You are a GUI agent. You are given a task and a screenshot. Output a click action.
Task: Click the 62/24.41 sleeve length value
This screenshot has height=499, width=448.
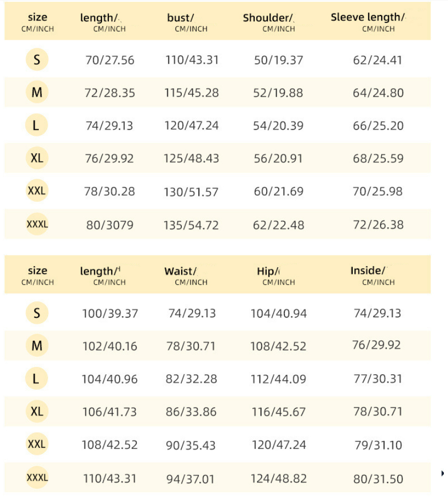(x=378, y=60)
